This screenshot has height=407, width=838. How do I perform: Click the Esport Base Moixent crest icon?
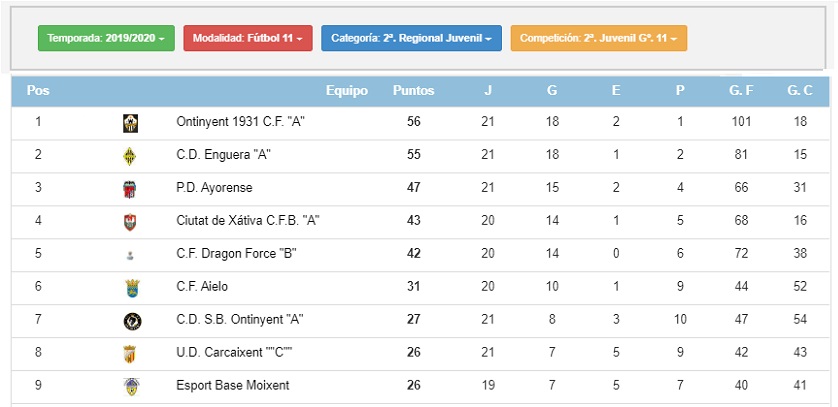coord(130,387)
